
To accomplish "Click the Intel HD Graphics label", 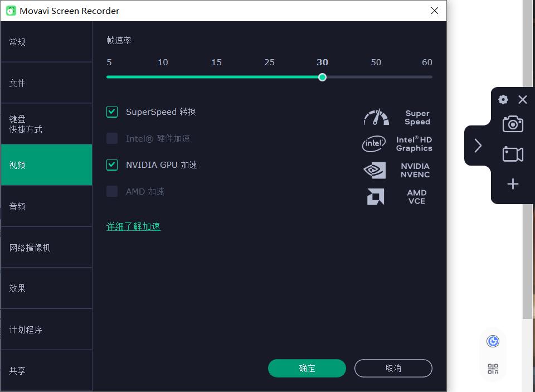I will (414, 144).
